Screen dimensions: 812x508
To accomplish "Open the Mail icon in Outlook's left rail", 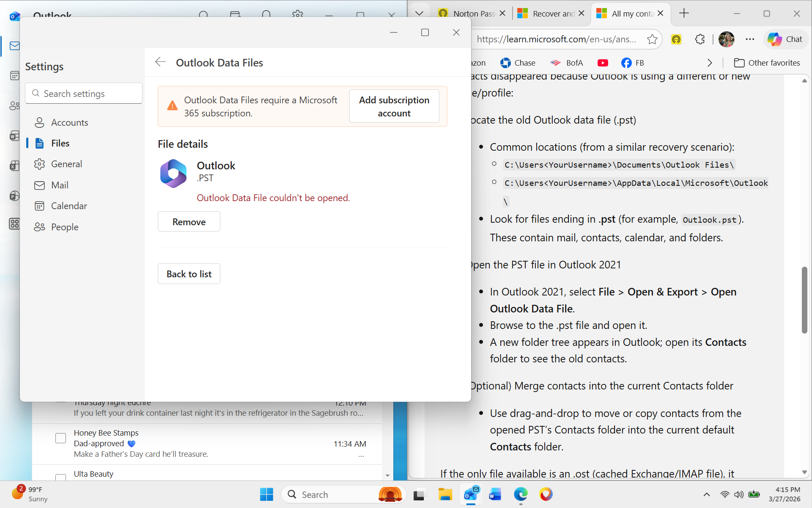I will pos(14,46).
